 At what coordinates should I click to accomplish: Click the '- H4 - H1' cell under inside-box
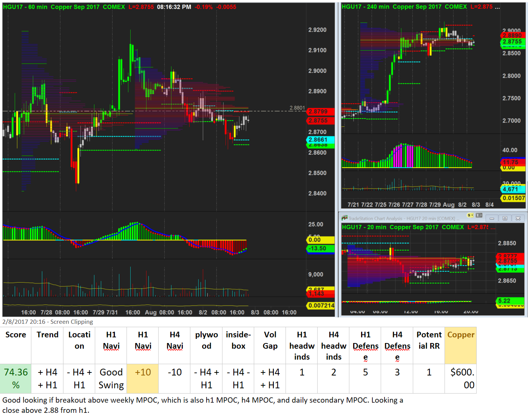238,378
